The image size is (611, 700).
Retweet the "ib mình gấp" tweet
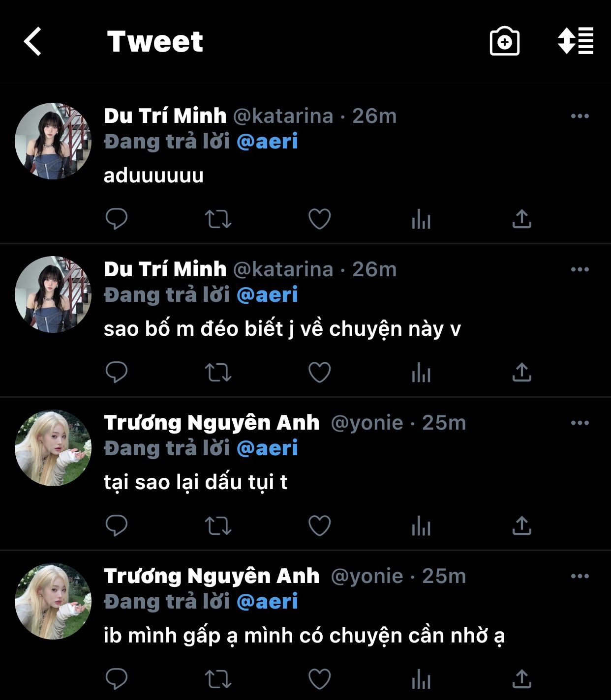[x=218, y=679]
